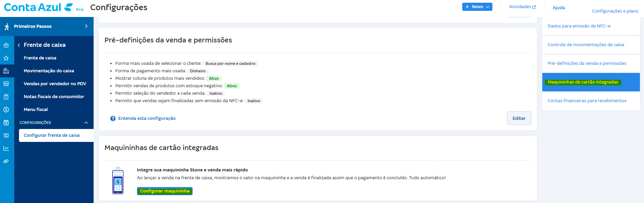Collapse the CONFIGURAÇÕES section chevron
The height and width of the screenshot is (203, 644).
click(86, 123)
